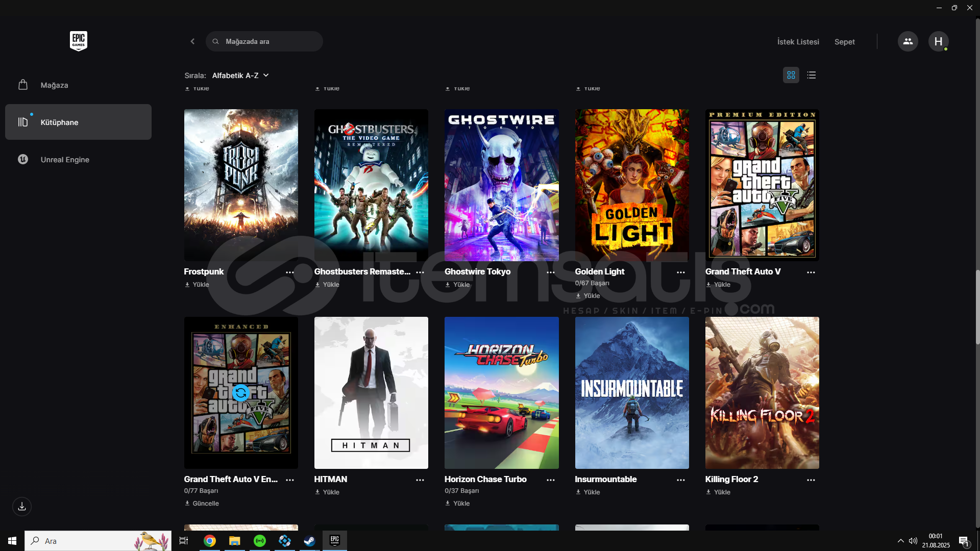Open the Ghostbusters cover thumbnail
This screenshot has height=551, width=980.
tap(371, 185)
